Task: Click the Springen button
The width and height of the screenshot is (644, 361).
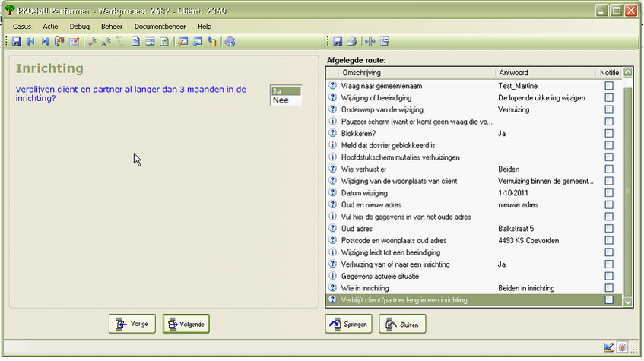Action: (x=349, y=324)
